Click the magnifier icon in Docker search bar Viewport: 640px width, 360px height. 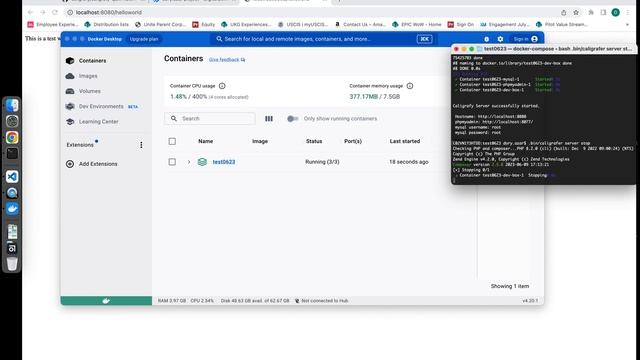coord(219,39)
